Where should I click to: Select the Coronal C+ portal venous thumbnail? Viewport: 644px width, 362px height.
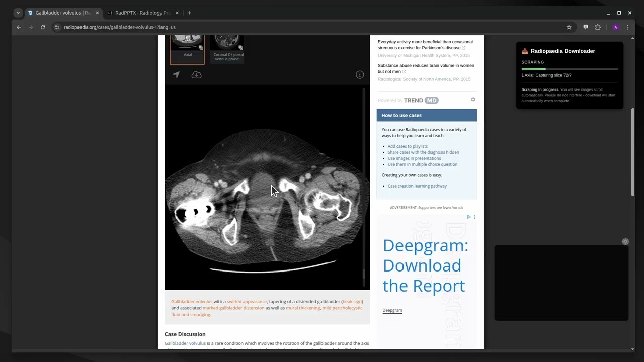(x=227, y=49)
